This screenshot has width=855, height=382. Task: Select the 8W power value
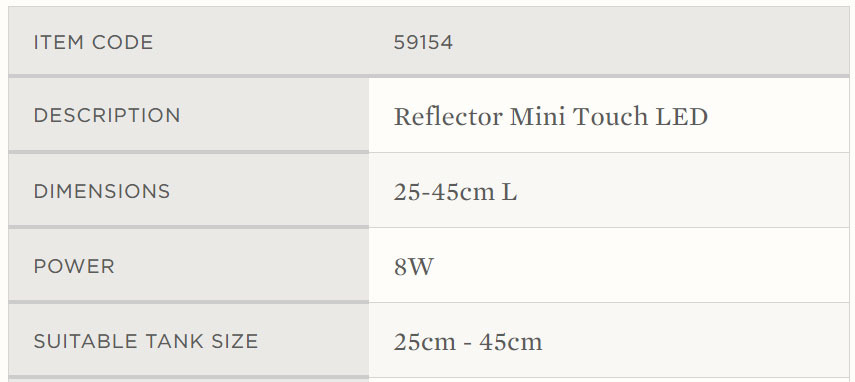[414, 267]
